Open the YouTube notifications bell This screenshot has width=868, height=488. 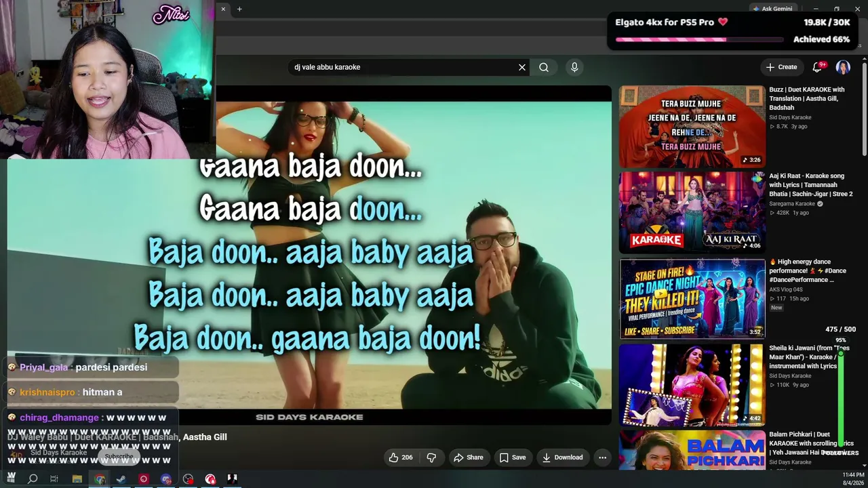click(x=818, y=67)
